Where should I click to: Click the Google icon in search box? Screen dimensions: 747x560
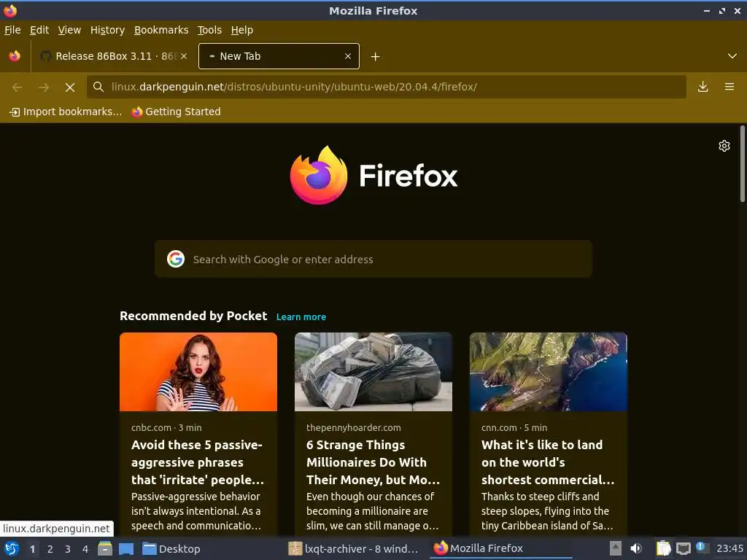[176, 259]
